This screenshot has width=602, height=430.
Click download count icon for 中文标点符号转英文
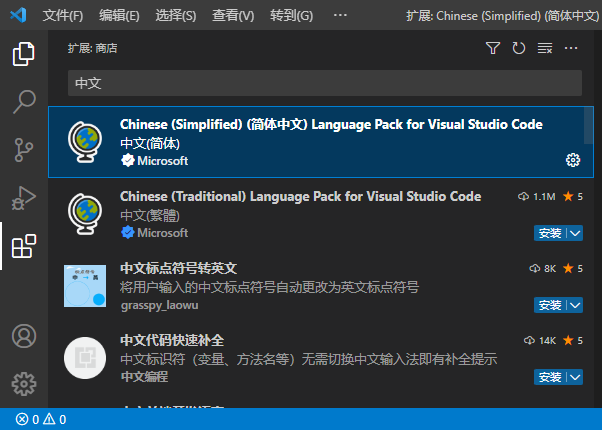535,268
